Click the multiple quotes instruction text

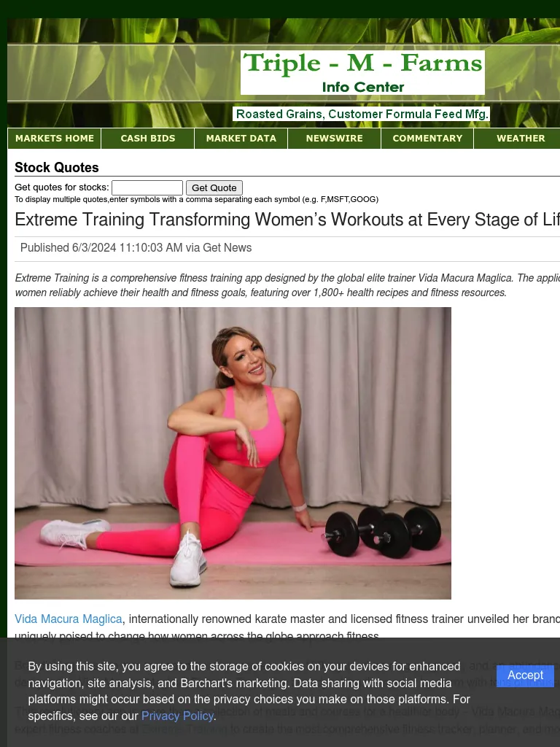click(x=197, y=199)
